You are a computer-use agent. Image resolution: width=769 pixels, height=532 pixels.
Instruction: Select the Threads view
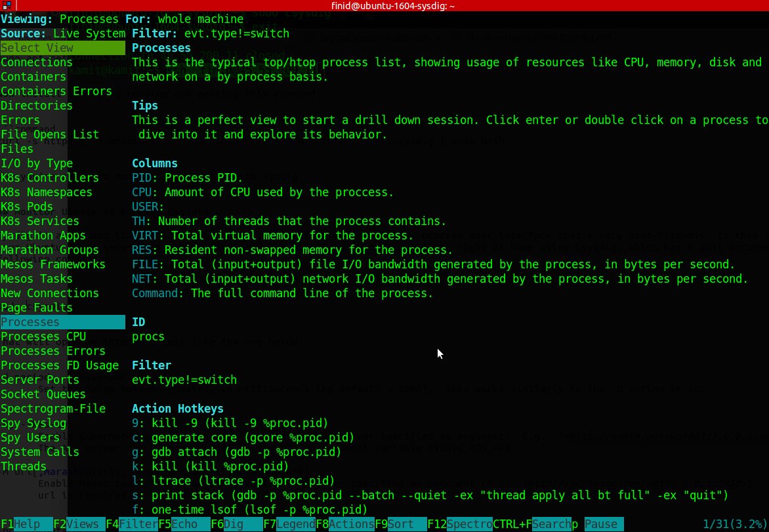click(23, 466)
